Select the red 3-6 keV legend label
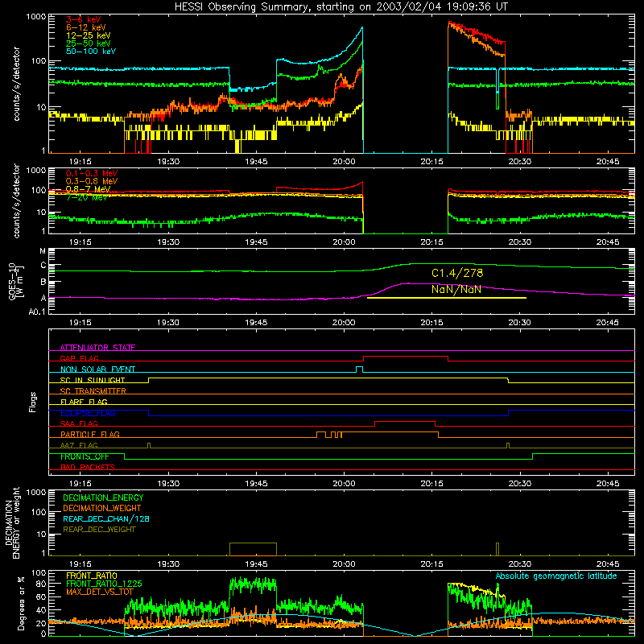The height and width of the screenshot is (644, 644). tap(84, 19)
